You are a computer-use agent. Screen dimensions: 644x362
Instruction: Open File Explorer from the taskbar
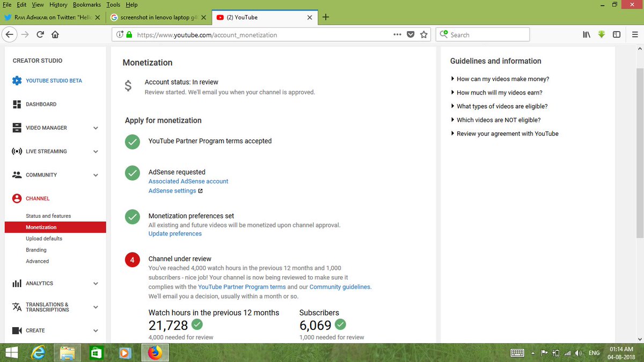68,353
